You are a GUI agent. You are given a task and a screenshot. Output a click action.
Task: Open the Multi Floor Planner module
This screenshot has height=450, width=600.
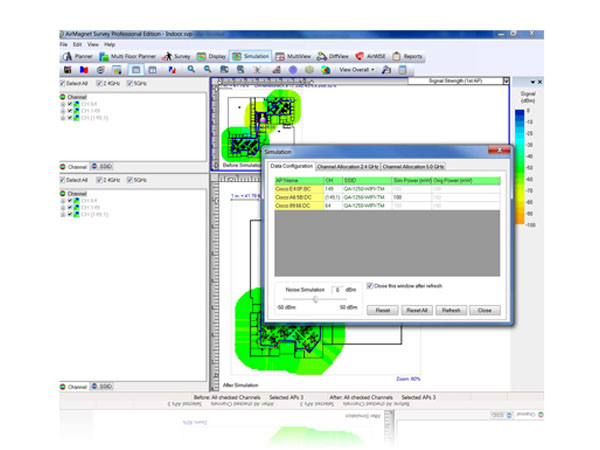[127, 57]
